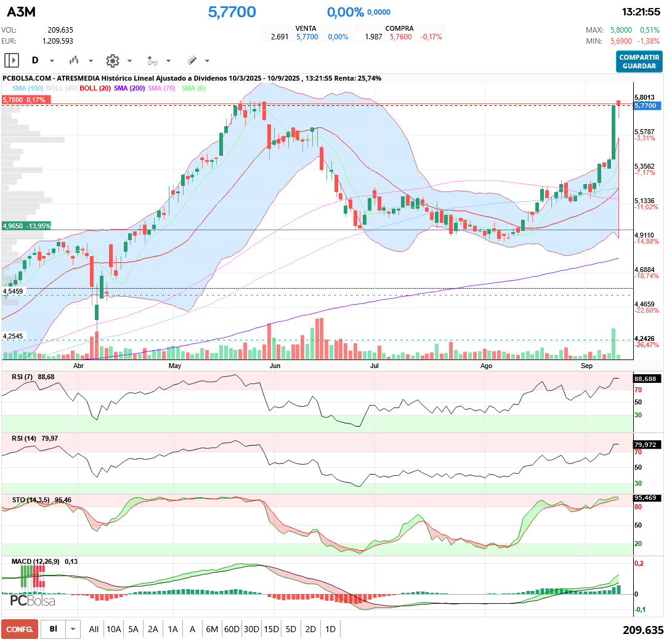Click the EUR value 1.209.593
672x642 pixels.
[58, 41]
